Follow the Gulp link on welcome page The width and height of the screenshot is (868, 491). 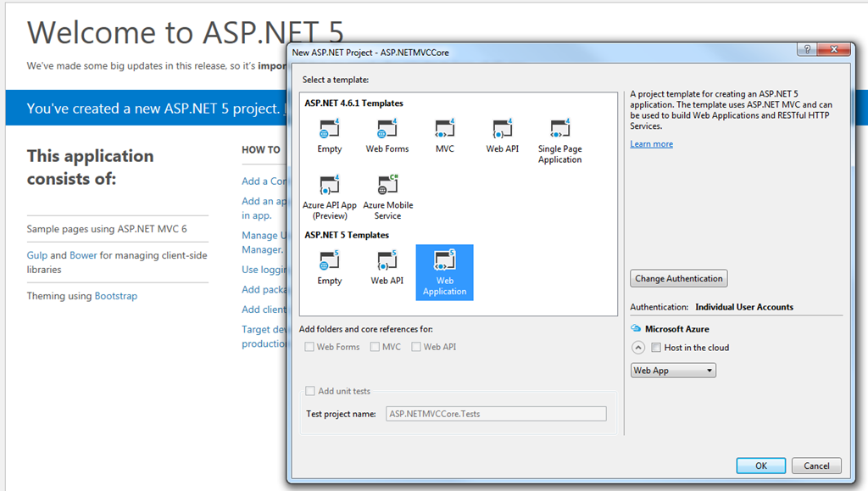(37, 255)
